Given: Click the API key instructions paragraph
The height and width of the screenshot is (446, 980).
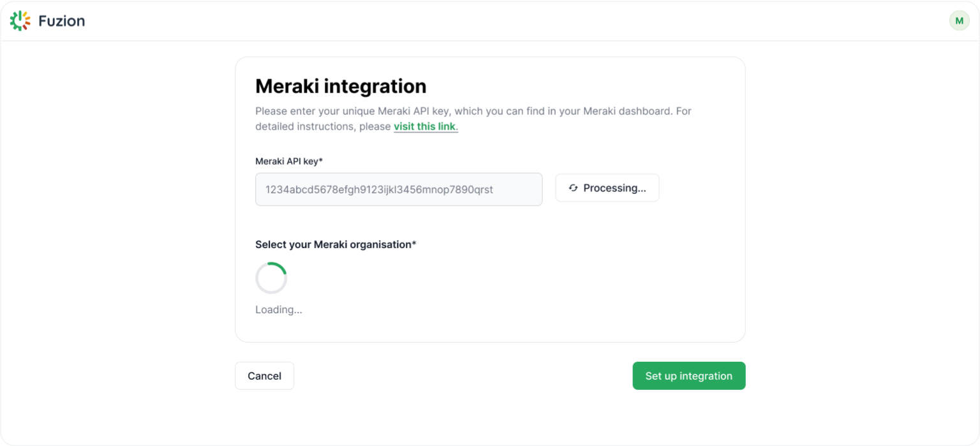Looking at the screenshot, I should 473,112.
